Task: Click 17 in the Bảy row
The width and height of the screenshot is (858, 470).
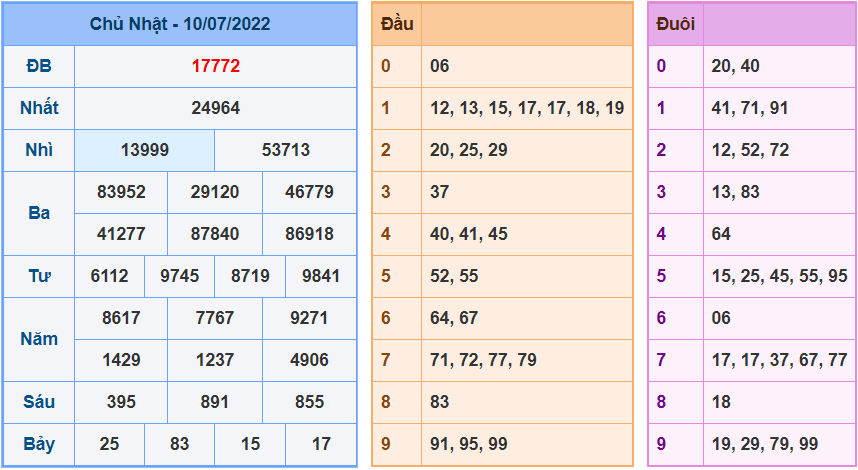Action: click(x=321, y=444)
